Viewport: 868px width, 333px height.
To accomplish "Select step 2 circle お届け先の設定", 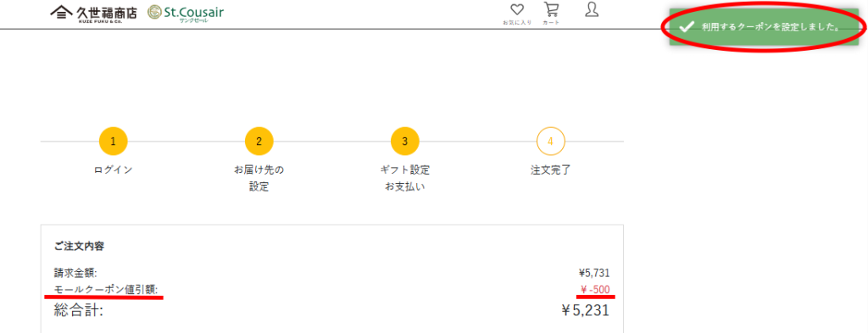I will click(259, 141).
